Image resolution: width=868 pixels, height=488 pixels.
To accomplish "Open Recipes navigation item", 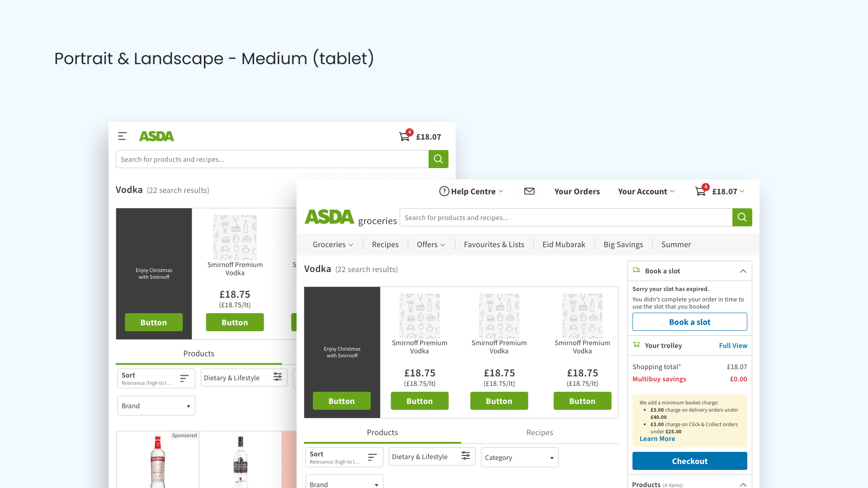I will click(x=385, y=244).
